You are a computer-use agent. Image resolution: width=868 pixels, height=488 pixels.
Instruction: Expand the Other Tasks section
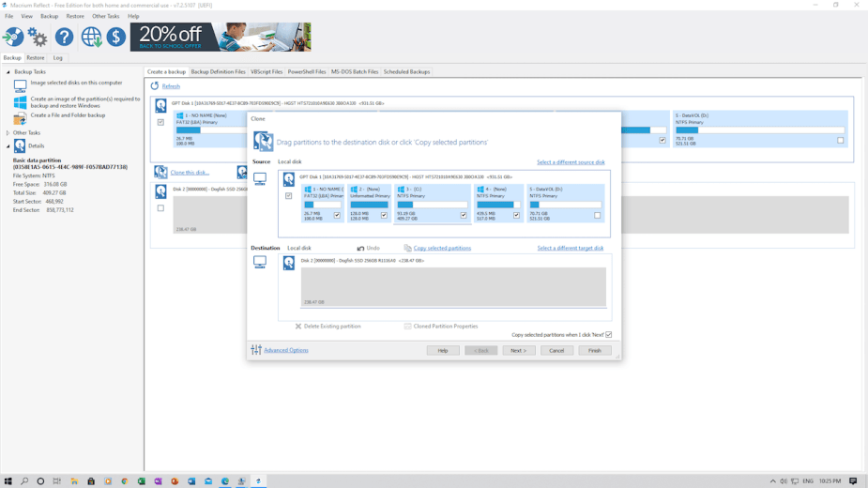tap(8, 133)
